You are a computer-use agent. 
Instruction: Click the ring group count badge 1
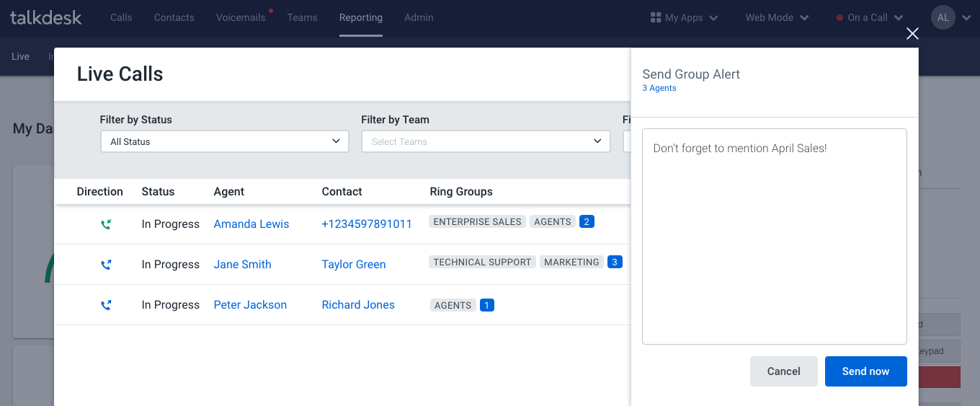pos(487,305)
